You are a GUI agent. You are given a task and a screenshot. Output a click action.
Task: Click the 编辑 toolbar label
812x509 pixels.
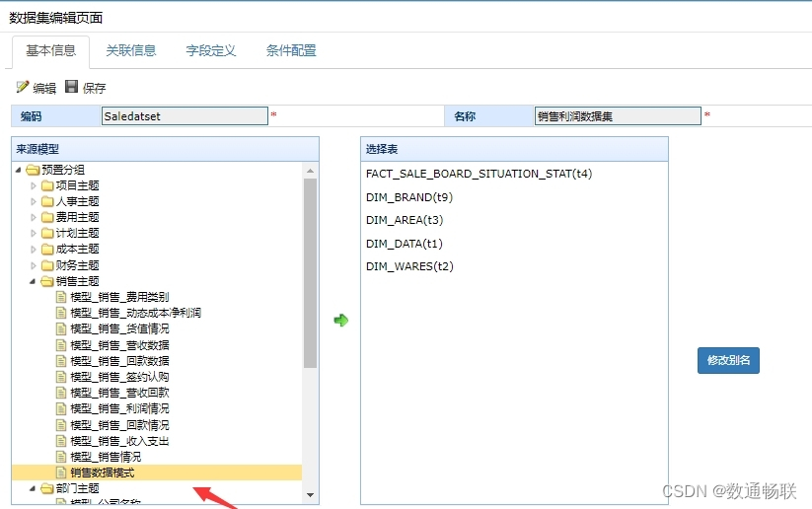[44, 89]
